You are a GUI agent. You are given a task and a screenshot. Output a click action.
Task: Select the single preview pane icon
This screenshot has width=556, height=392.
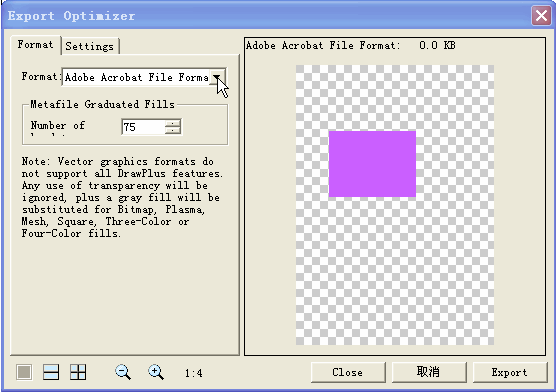24,372
